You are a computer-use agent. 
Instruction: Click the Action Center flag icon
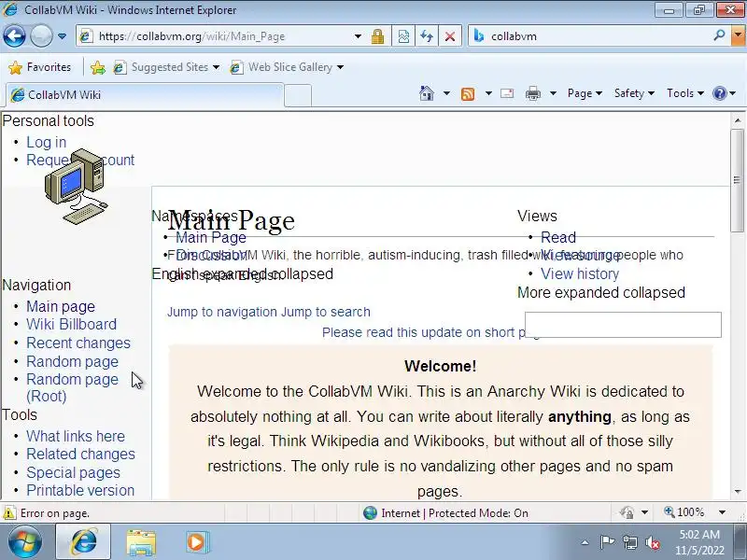[x=607, y=542]
